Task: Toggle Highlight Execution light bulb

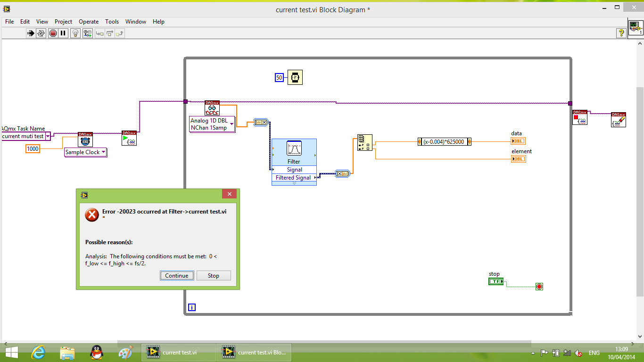Action: pyautogui.click(x=75, y=33)
